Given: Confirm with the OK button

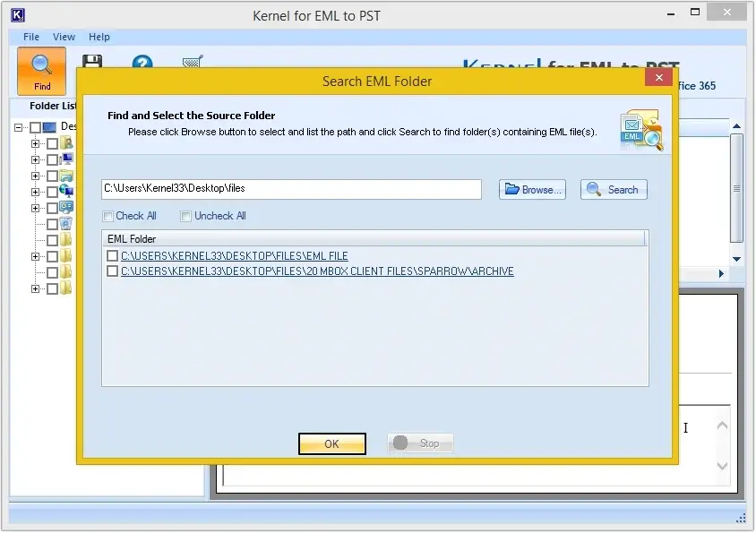Looking at the screenshot, I should tap(332, 443).
